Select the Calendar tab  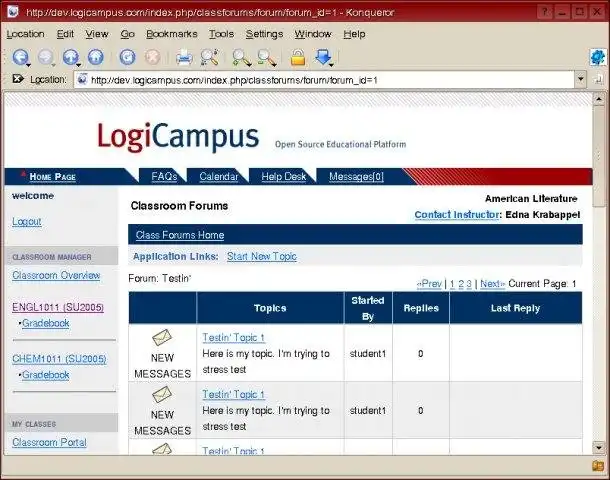[219, 177]
